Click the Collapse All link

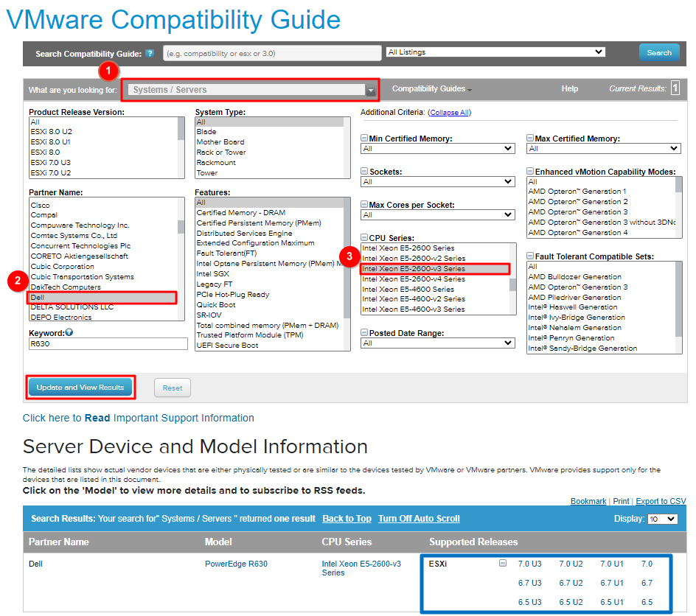click(449, 113)
